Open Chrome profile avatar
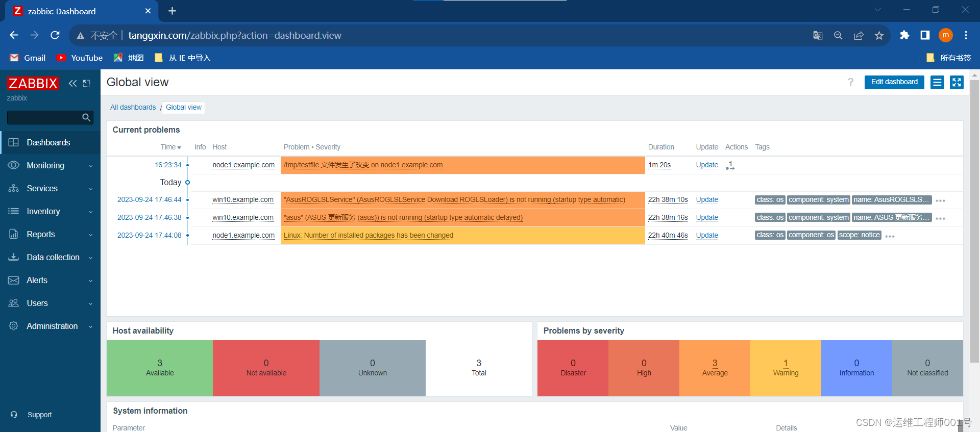The width and height of the screenshot is (980, 432). pos(946,35)
